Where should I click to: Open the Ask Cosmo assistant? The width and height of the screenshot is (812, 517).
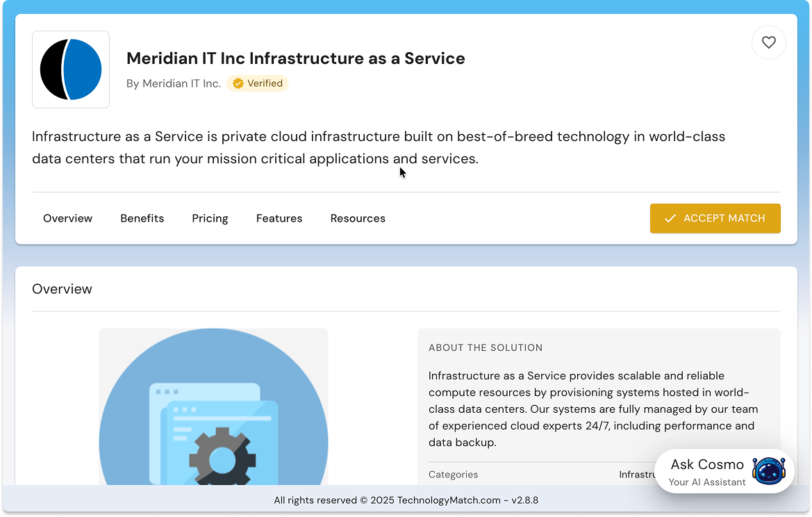(x=724, y=471)
